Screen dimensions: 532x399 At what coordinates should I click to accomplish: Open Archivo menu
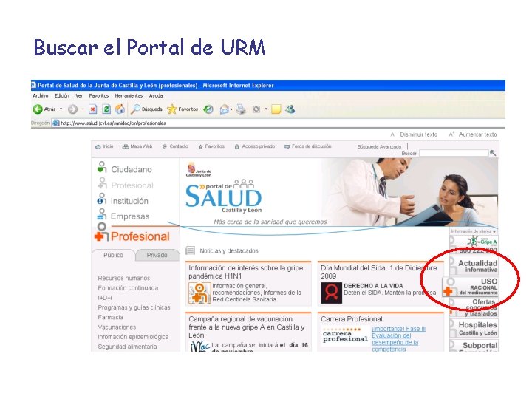pyautogui.click(x=41, y=95)
